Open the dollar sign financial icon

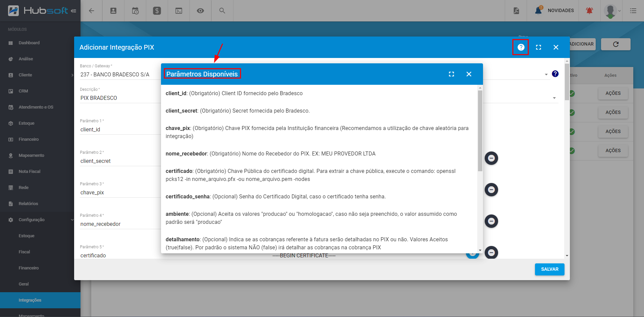[x=157, y=11]
